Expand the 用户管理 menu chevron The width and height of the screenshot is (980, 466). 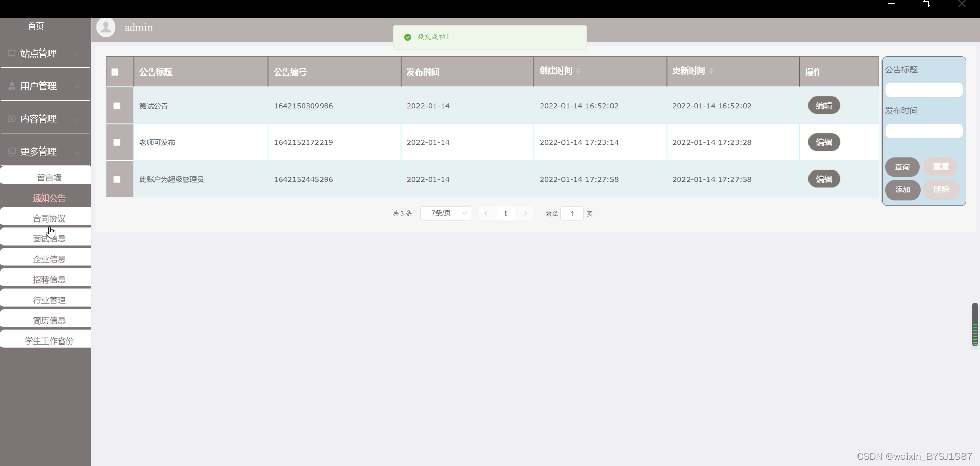(77, 86)
